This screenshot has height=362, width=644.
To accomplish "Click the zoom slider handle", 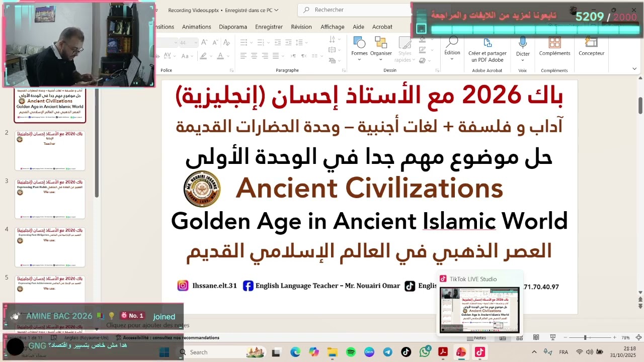I will pyautogui.click(x=585, y=337).
